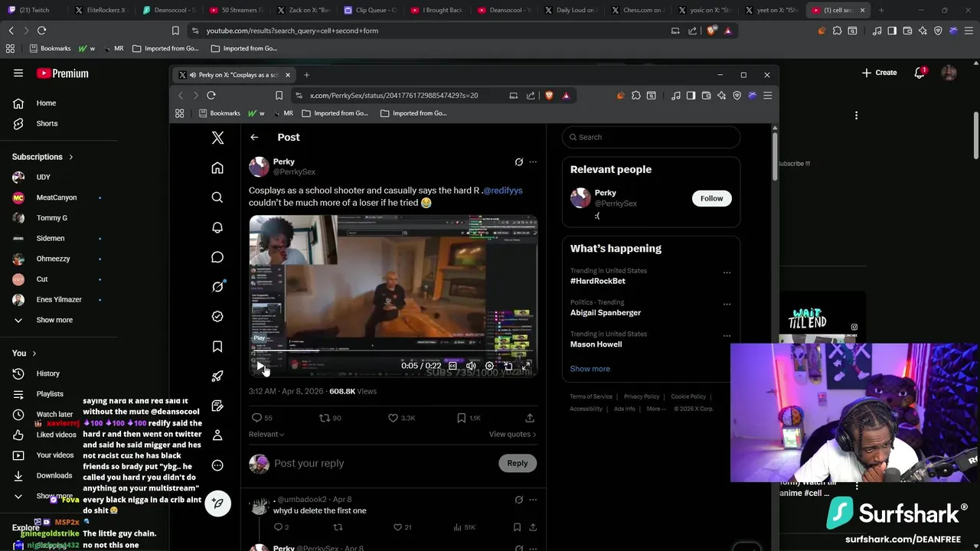Expand the Subscriptions section chevron
The height and width of the screenshot is (551, 980).
pos(71,157)
